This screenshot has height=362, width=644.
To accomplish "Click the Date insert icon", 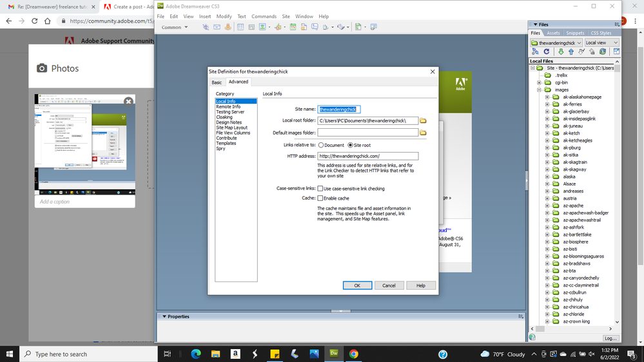I will (x=293, y=27).
